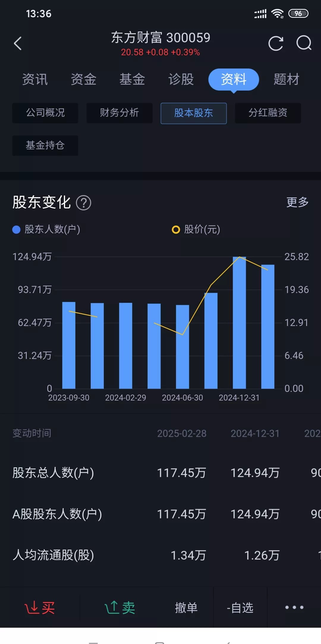
Task: Tap the 2024-06-30 axis date label
Action: coord(182,398)
